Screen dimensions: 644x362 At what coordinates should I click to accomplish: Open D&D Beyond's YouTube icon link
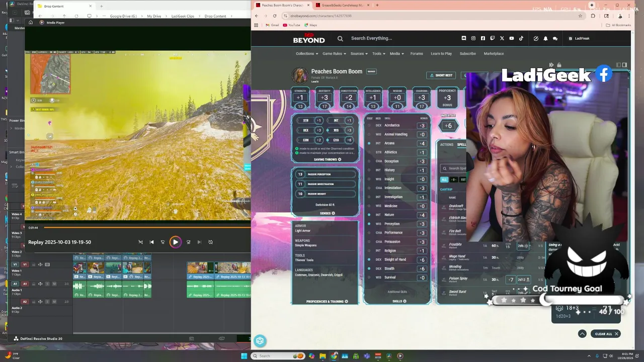coord(512,38)
